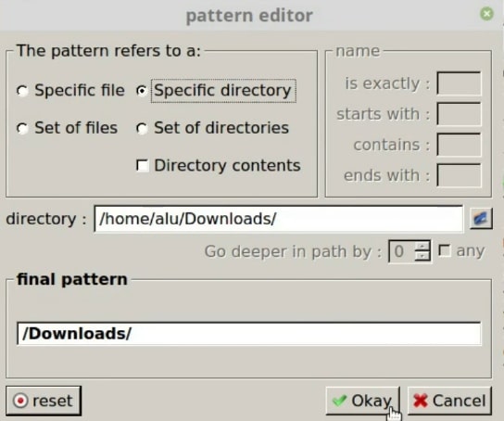Click the browse directory icon button
The image size is (504, 421).
(x=481, y=219)
